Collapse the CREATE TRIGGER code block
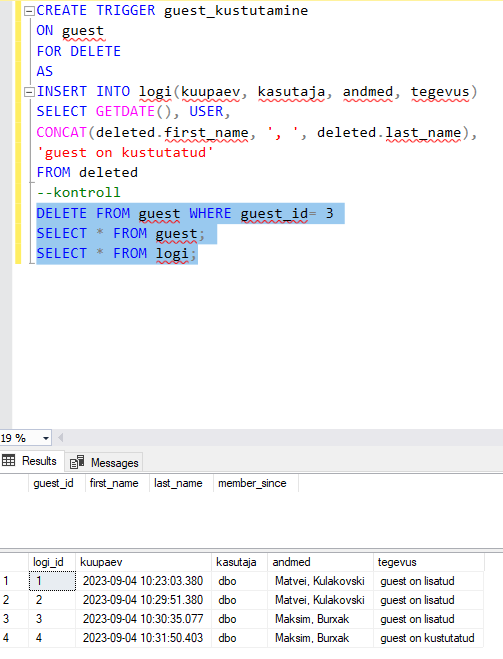 [x=29, y=11]
